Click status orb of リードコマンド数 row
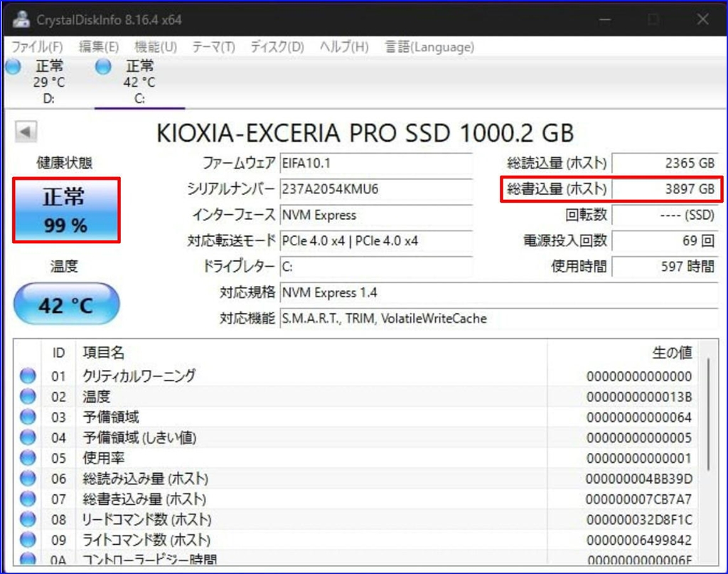The height and width of the screenshot is (574, 728). tap(28, 519)
